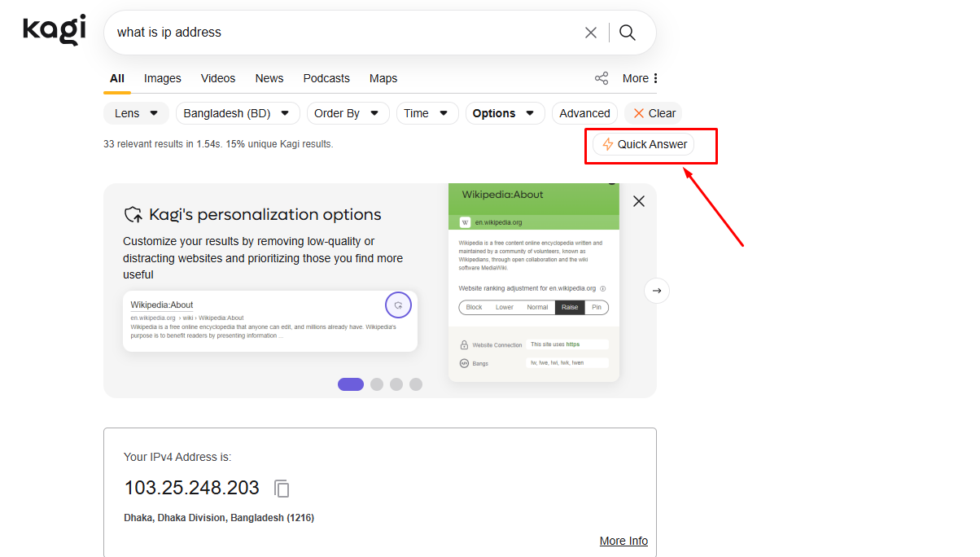Choose Pin ranking adjustment

pyautogui.click(x=597, y=307)
